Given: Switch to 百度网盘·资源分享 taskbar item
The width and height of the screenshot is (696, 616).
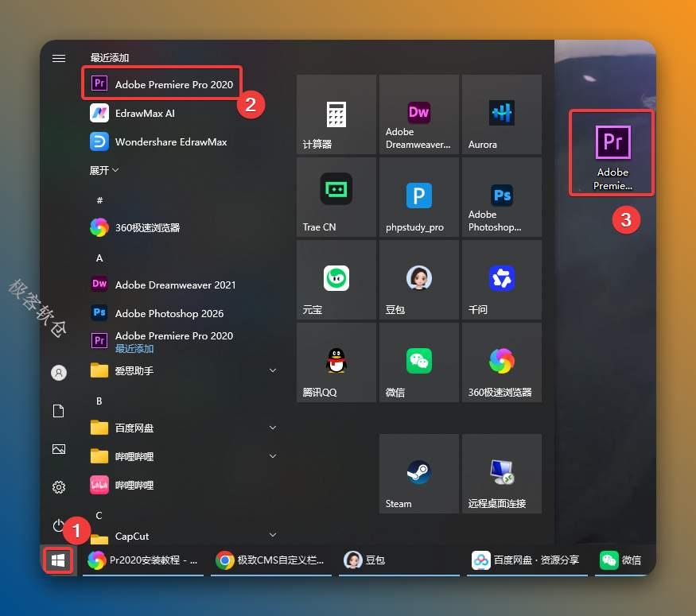Looking at the screenshot, I should [527, 560].
